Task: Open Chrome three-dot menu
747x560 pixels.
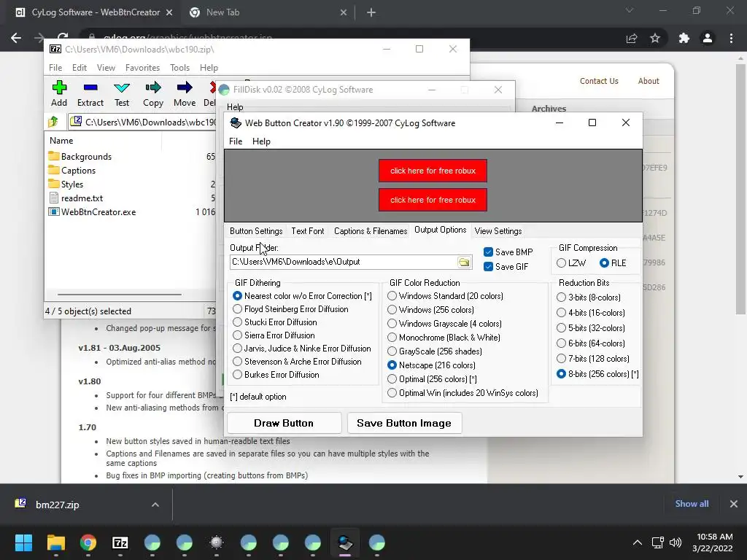Action: tap(731, 38)
